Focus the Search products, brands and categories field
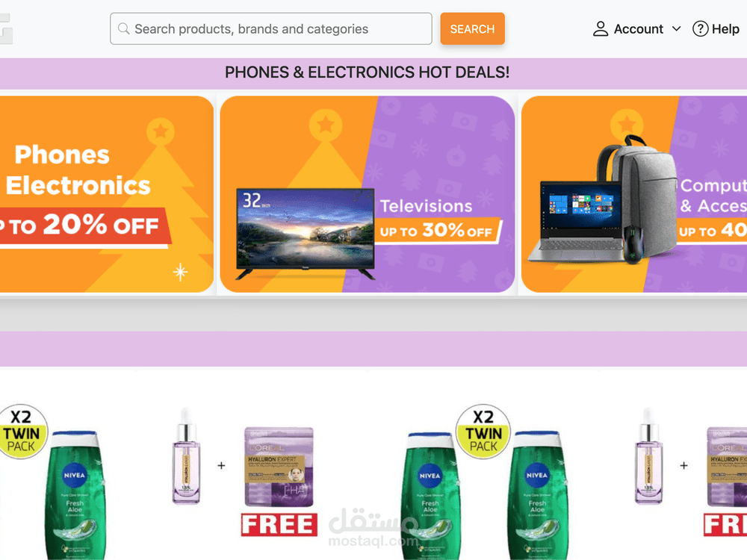This screenshot has height=560, width=747. coord(271,28)
